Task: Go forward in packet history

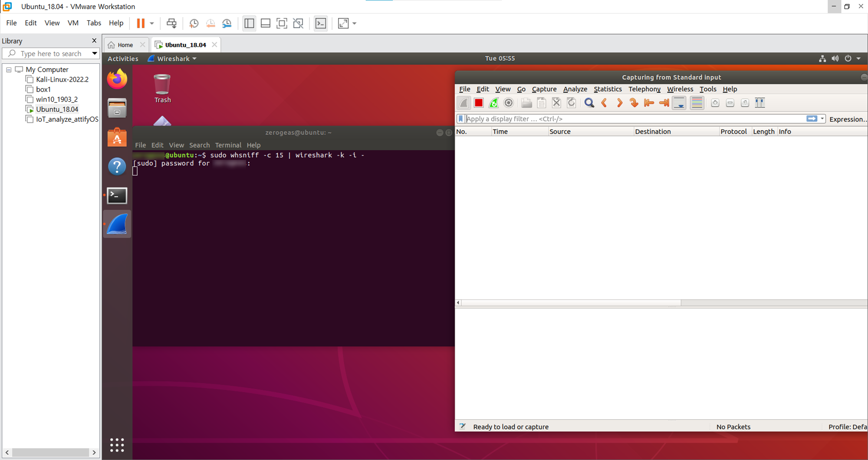Action: coord(619,103)
